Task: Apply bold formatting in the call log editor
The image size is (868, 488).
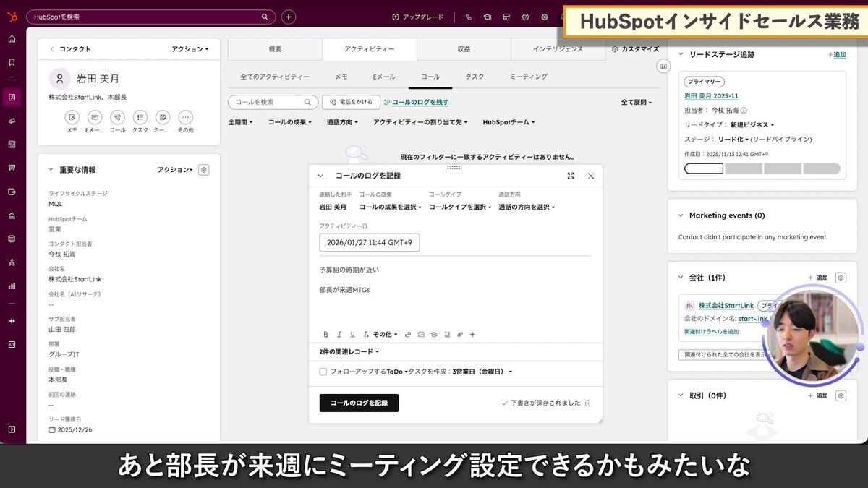Action: 325,334
